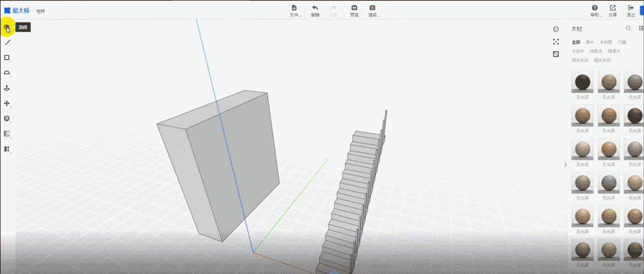The image size is (644, 274).
Task: Choose the rectangle shape tool
Action: tap(7, 58)
